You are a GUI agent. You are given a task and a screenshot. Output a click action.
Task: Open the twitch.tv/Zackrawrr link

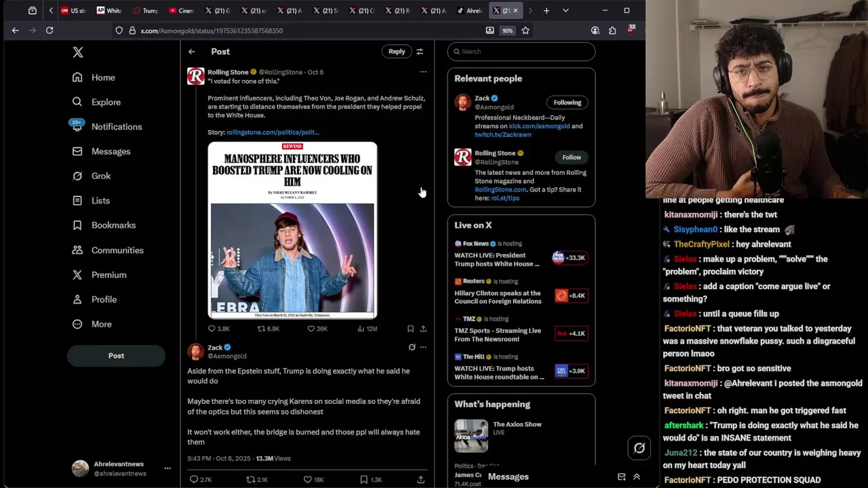[x=503, y=135]
